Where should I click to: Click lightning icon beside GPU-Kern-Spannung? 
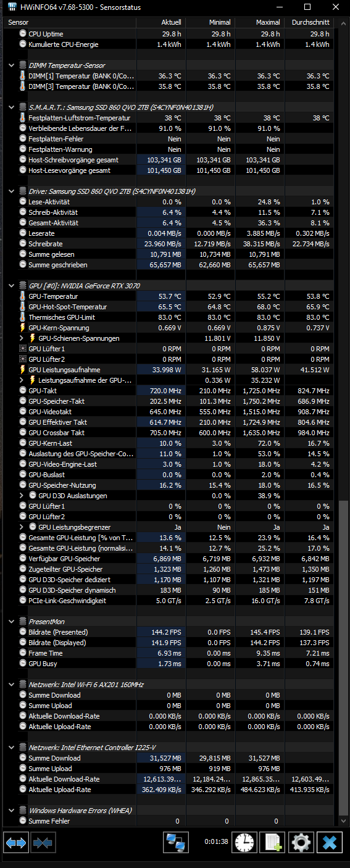(x=23, y=328)
